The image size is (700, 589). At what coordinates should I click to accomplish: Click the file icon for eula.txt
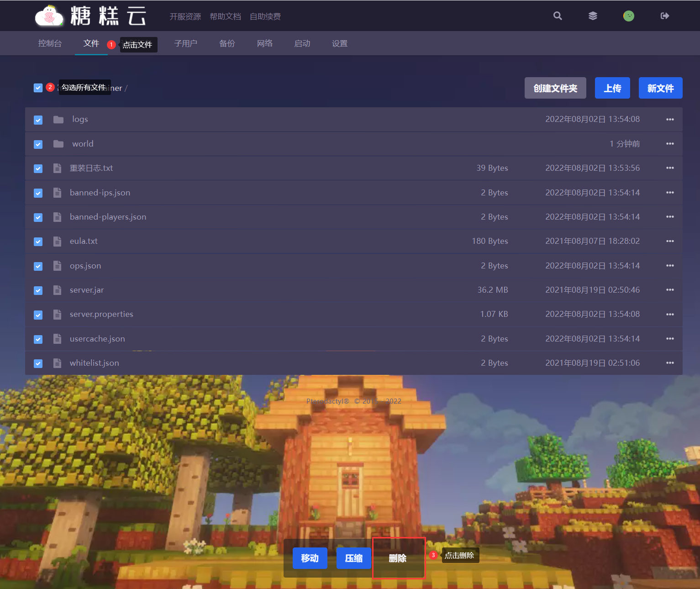57,241
